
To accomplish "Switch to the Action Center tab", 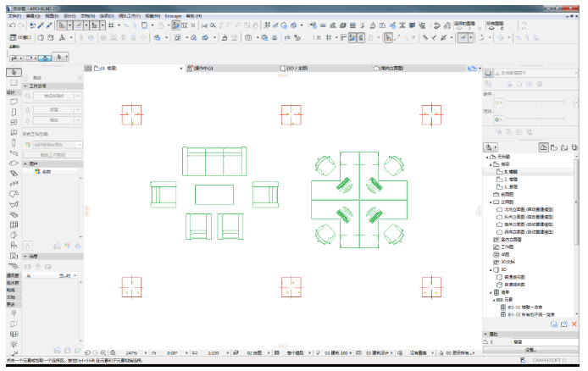I will 232,69.
